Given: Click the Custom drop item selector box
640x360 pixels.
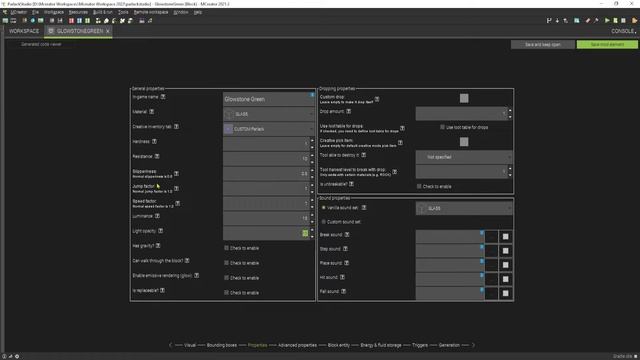Looking at the screenshot, I should click(x=464, y=98).
